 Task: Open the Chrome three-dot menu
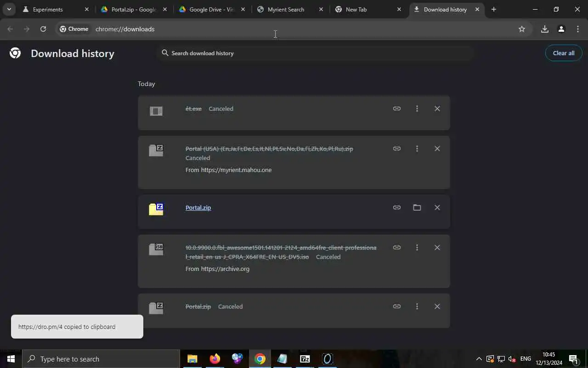click(578, 29)
